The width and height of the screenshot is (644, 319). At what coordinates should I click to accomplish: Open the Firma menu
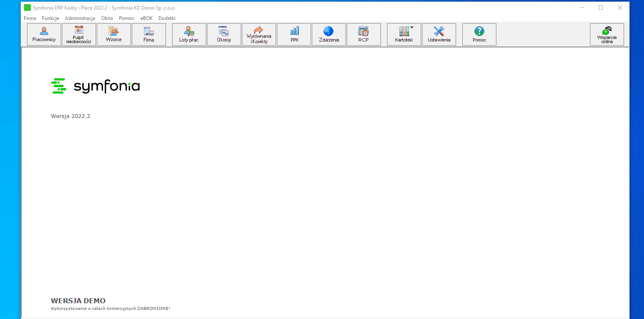[x=30, y=18]
